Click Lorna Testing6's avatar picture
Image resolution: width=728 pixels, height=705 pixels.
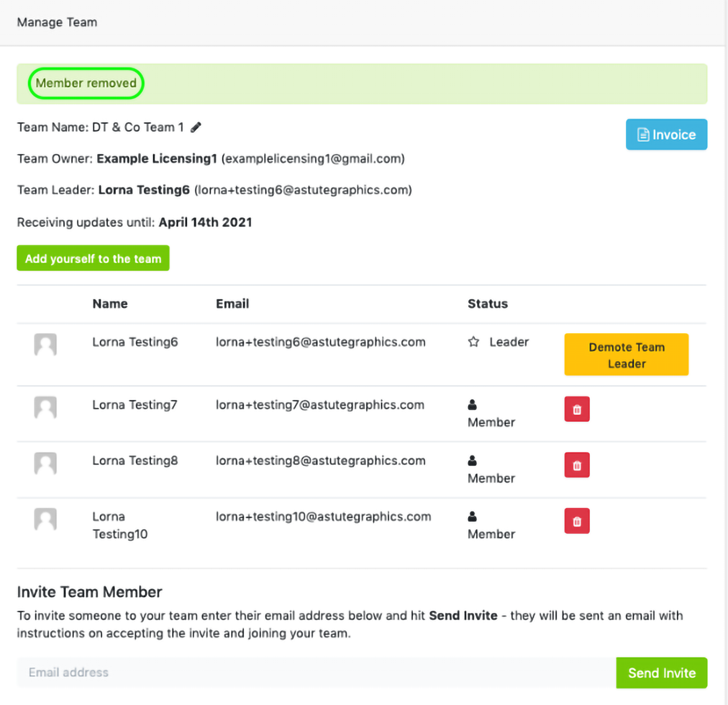(45, 344)
